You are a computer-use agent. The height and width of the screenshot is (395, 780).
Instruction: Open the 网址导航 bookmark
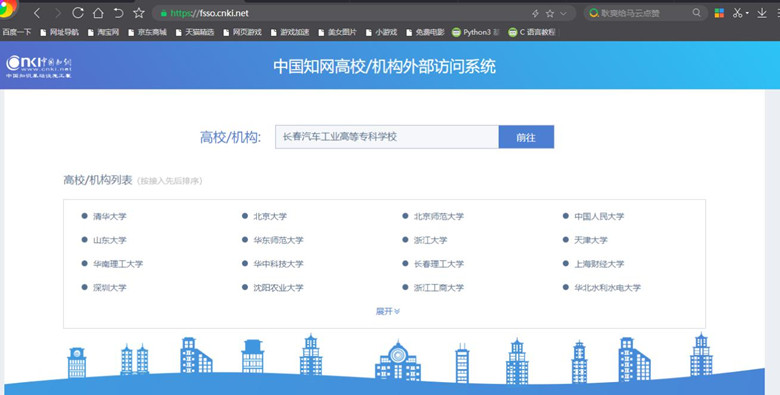pyautogui.click(x=59, y=32)
